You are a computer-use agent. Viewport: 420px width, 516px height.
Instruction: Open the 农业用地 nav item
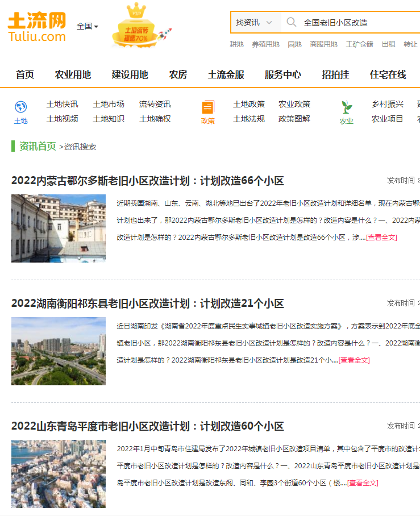[73, 74]
